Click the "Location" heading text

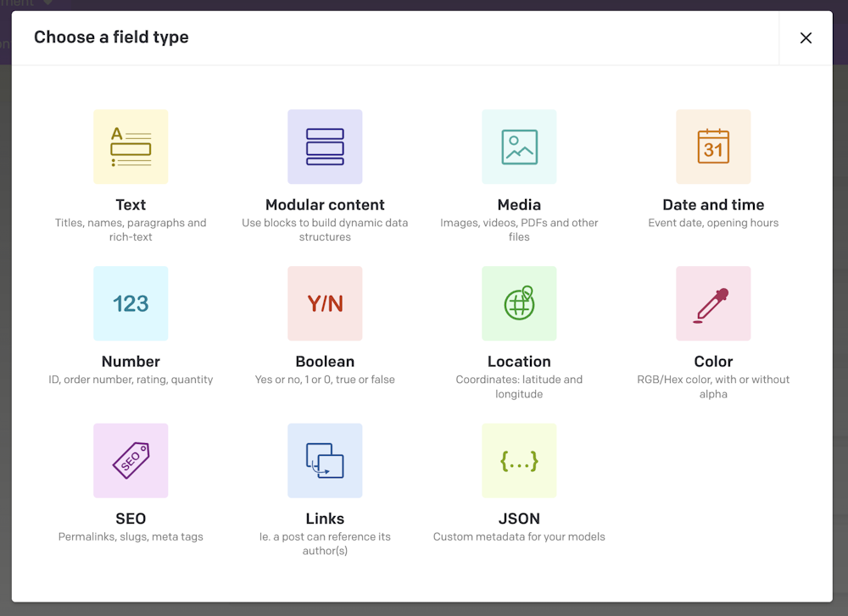tap(519, 362)
